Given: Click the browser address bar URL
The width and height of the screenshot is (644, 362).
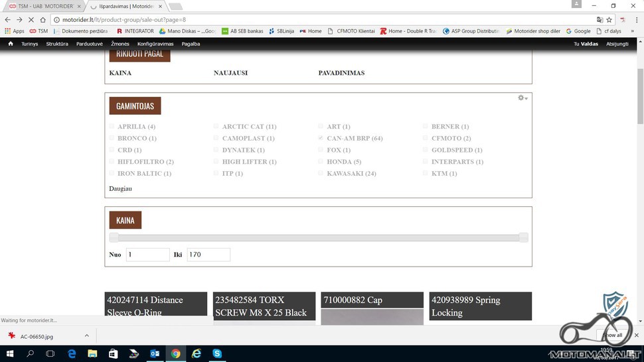Looking at the screenshot, I should 124,20.
